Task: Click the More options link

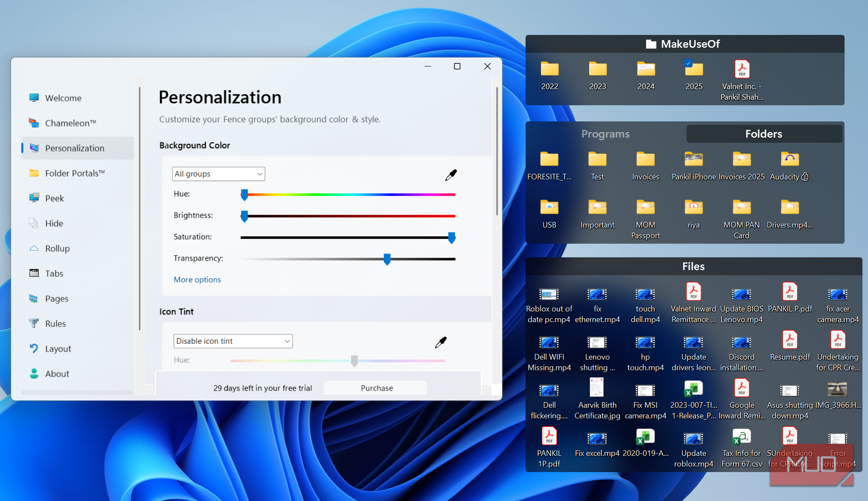Action: 197,280
